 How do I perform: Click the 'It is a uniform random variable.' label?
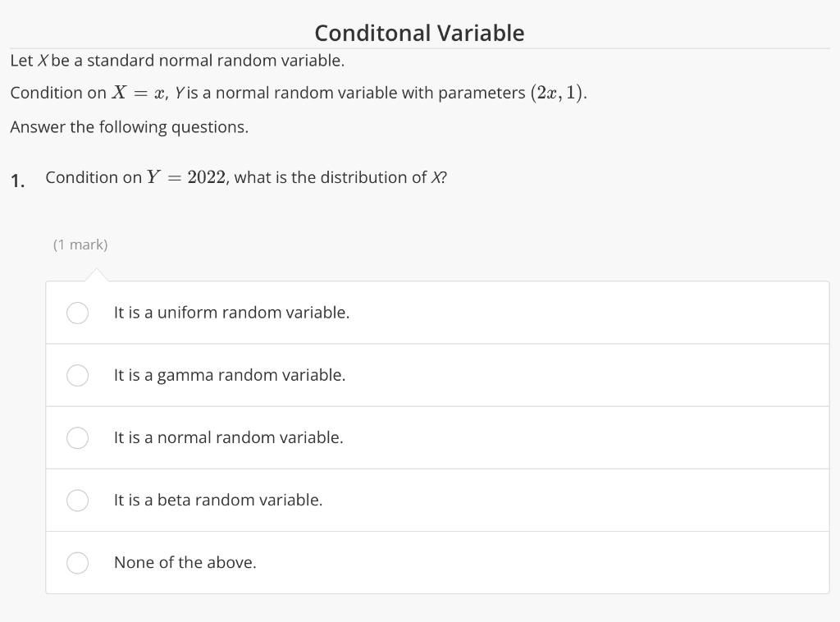(231, 313)
